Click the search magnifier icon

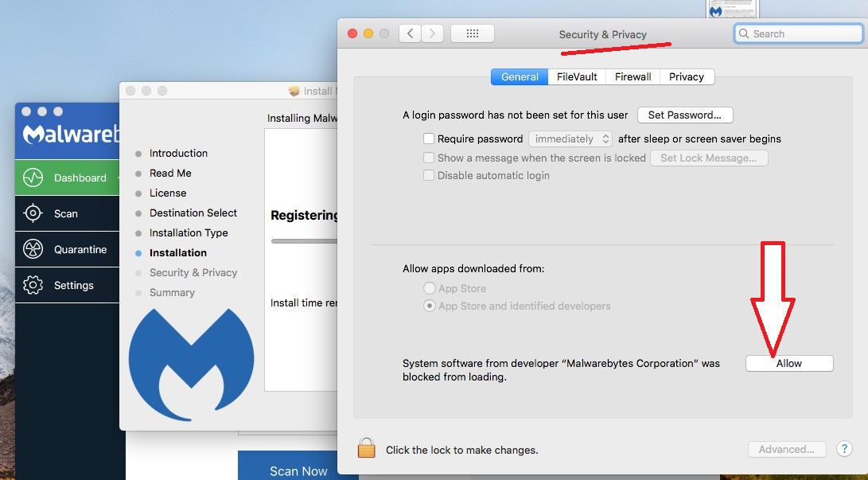click(744, 33)
